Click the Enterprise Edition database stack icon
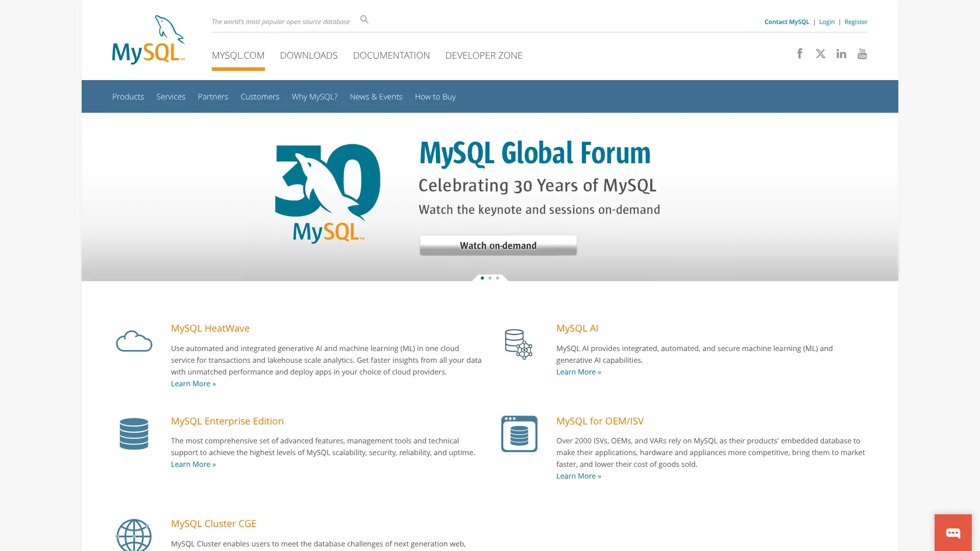 pyautogui.click(x=134, y=434)
